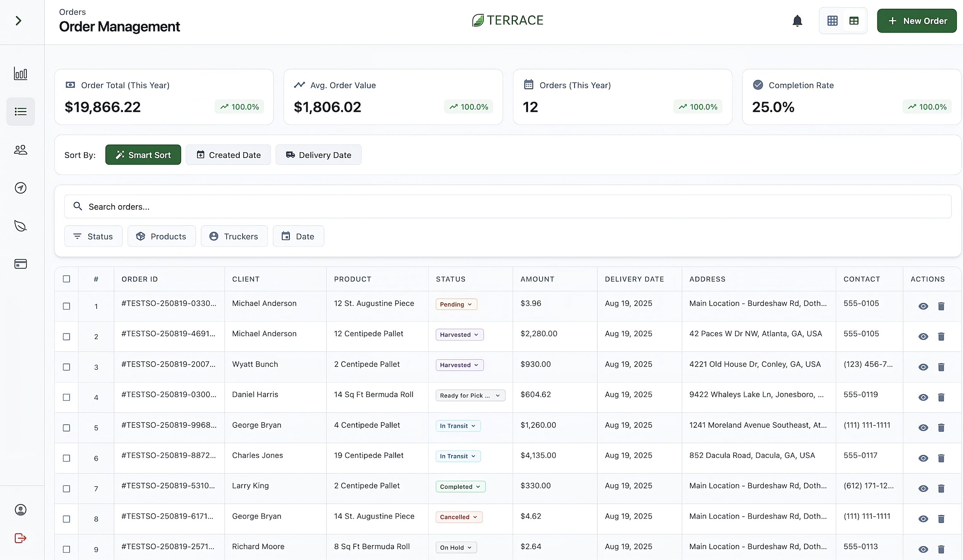Check the checkbox for row 7
The image size is (963, 560).
[67, 488]
